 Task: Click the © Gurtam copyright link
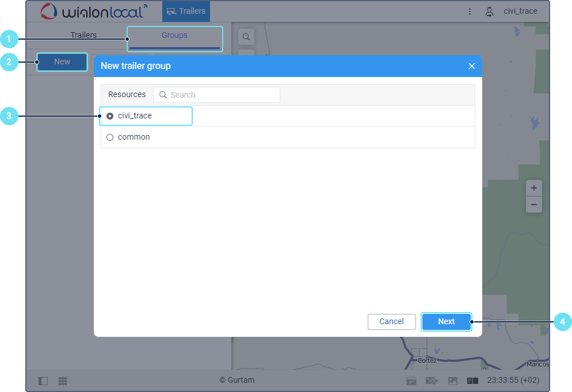coord(237,381)
